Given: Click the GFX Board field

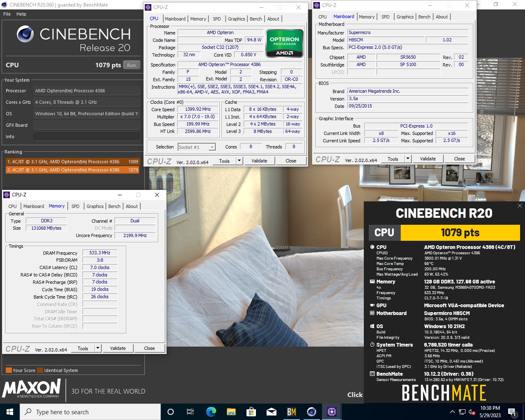Looking at the screenshot, I should 87,125.
